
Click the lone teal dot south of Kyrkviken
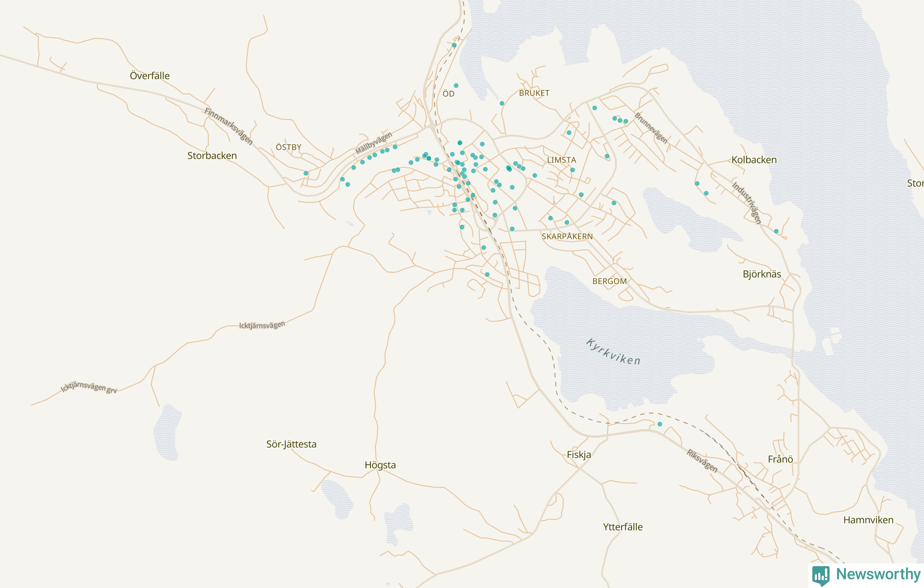pos(660,424)
